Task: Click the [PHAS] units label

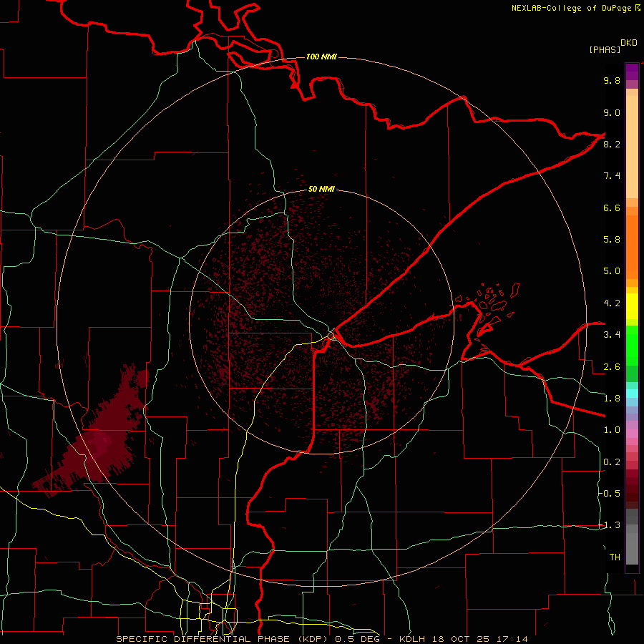Action: coord(605,49)
